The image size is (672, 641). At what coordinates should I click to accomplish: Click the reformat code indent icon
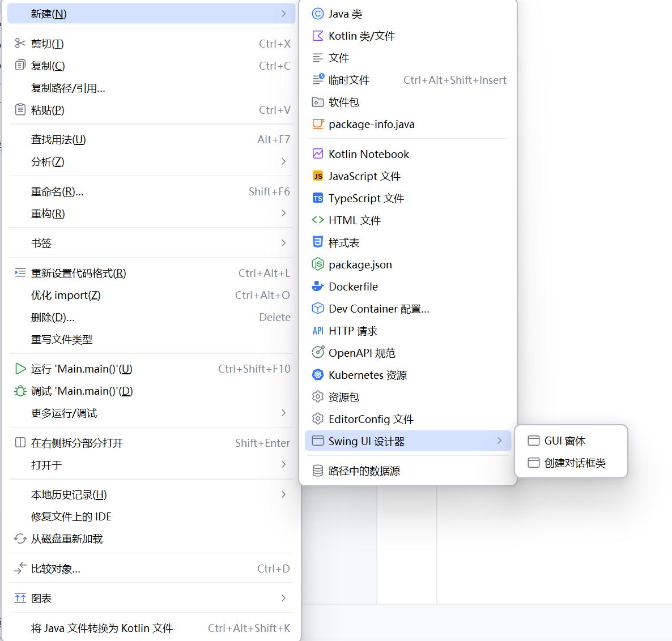pyautogui.click(x=20, y=273)
